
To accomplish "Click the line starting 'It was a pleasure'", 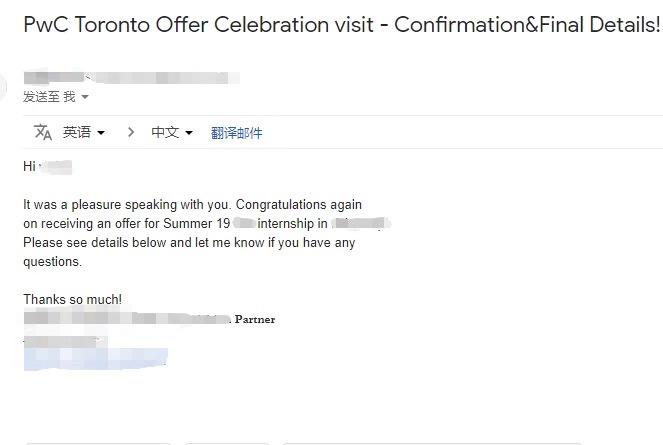I will 192,204.
